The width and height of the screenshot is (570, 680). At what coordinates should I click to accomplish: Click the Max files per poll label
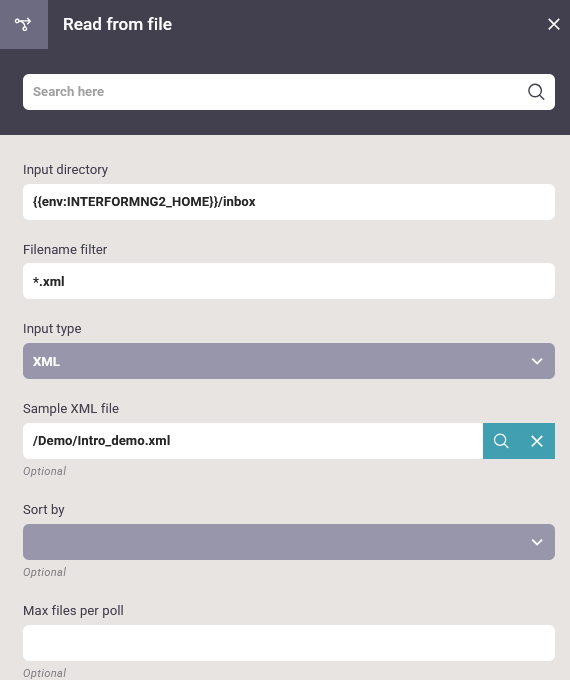point(73,611)
